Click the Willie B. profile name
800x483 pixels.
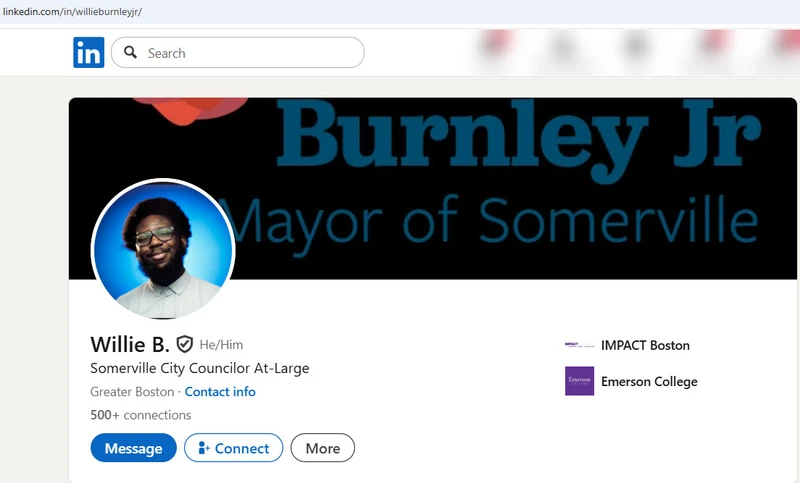(x=130, y=345)
